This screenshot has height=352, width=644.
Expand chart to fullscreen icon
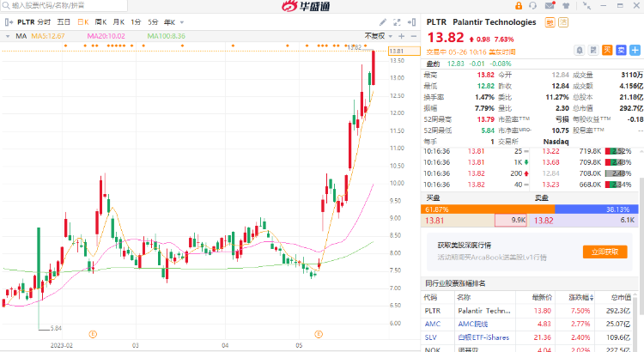[x=397, y=22]
